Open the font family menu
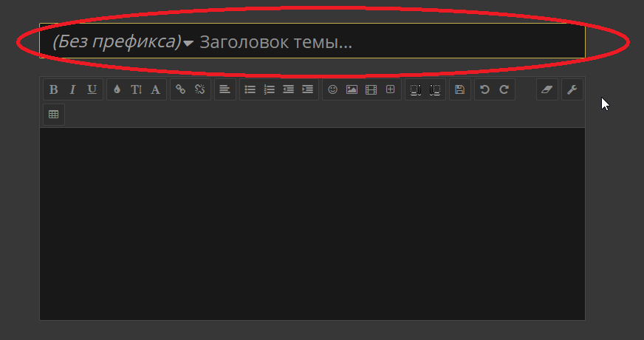 click(x=156, y=89)
